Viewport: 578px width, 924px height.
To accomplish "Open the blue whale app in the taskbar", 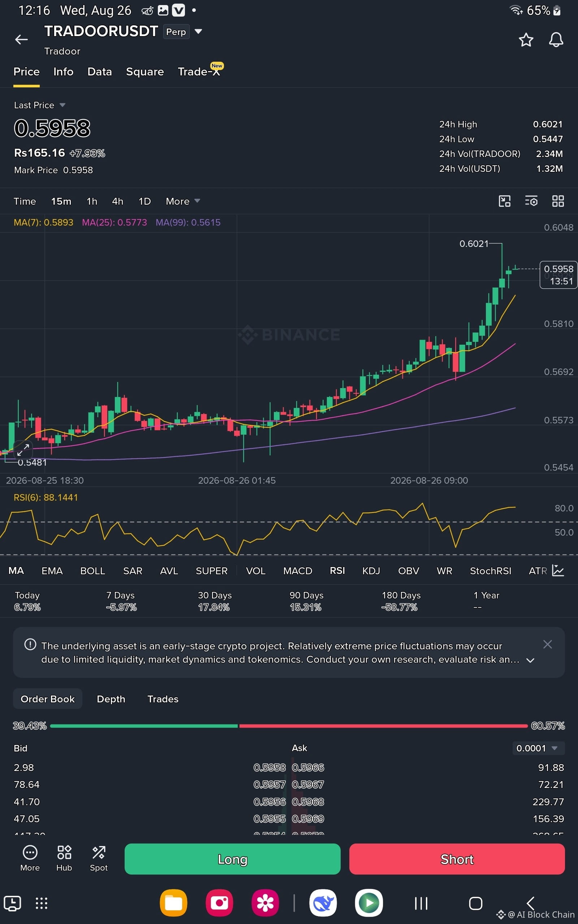I will point(323,903).
